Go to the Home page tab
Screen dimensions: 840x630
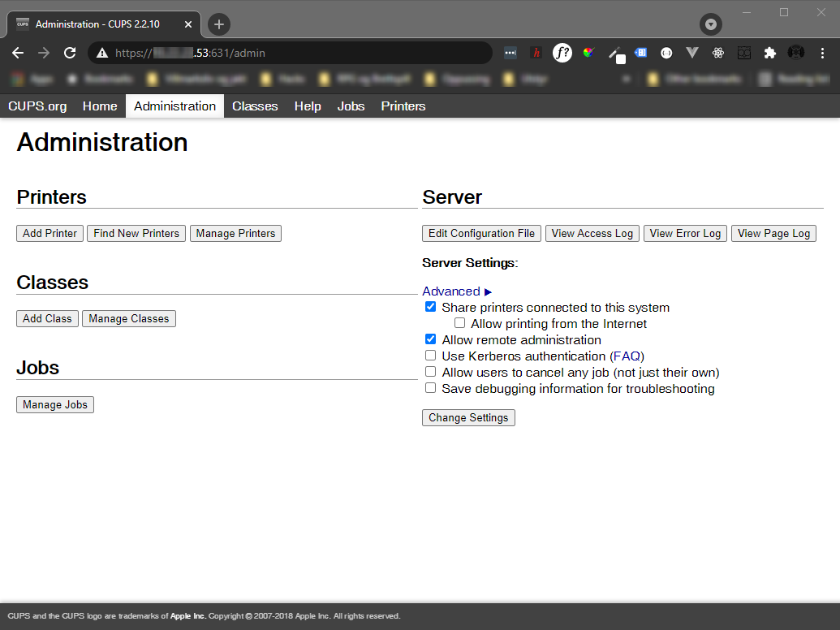coord(100,106)
